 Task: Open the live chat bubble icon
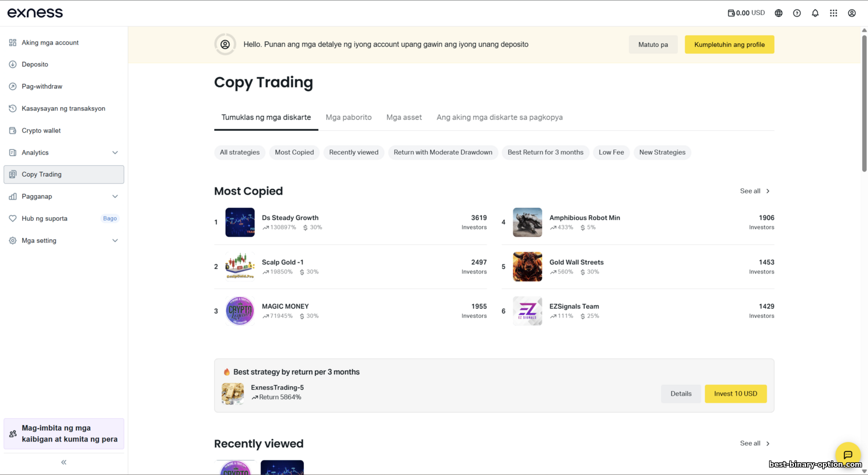[x=848, y=455]
